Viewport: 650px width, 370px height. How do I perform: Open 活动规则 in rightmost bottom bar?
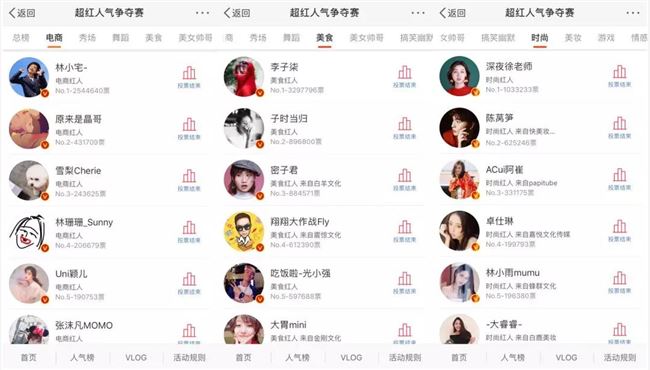620,357
